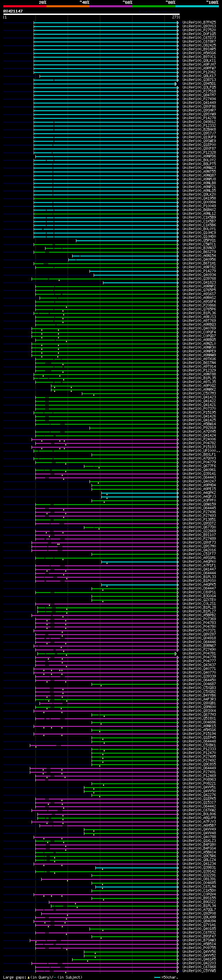This screenshot has height=980, width=222.
Task: Open hit label UniRef100_A9NK15
Action: coord(199,726)
